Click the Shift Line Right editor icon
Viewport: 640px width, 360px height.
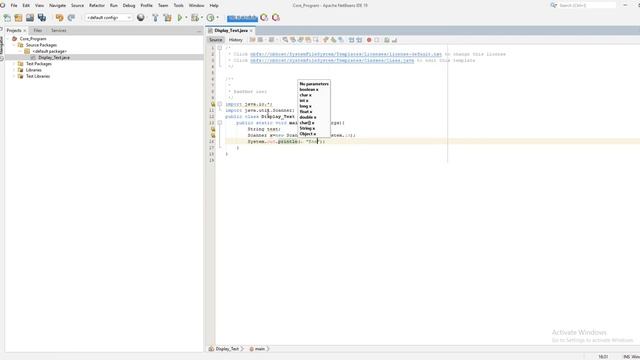click(x=359, y=40)
